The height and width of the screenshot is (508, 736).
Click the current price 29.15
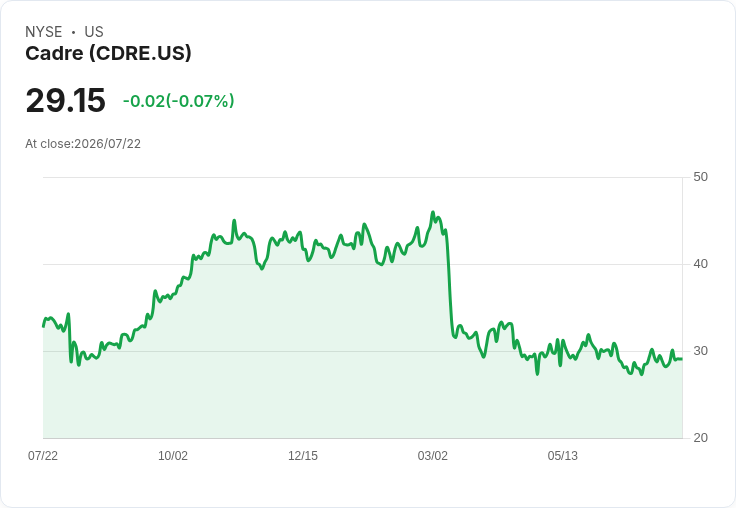pos(66,100)
